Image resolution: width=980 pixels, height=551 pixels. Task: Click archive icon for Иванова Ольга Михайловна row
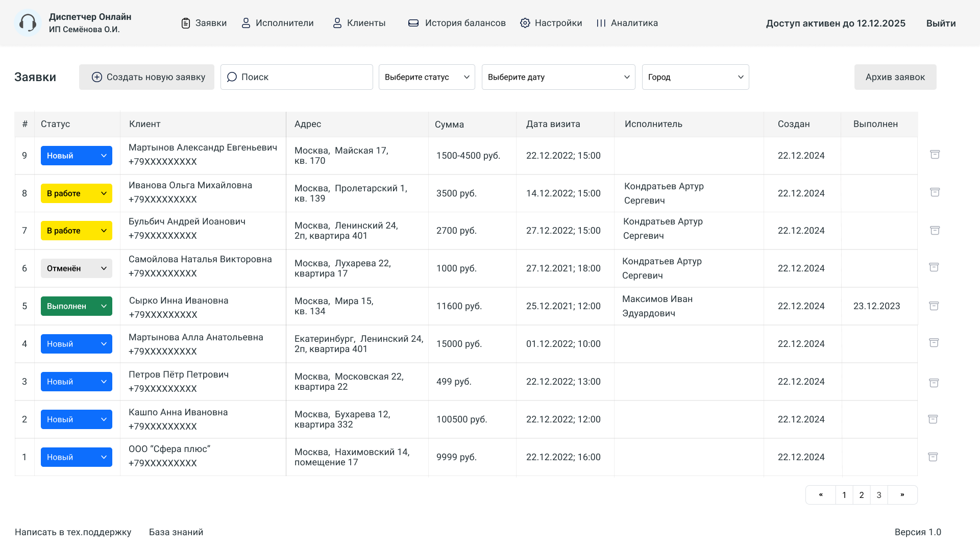pyautogui.click(x=935, y=192)
